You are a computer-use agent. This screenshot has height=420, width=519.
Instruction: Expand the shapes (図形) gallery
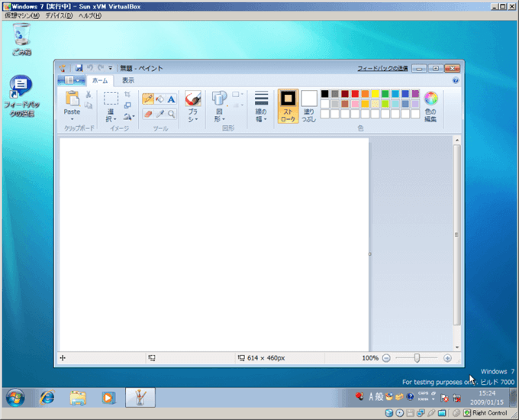pyautogui.click(x=219, y=116)
